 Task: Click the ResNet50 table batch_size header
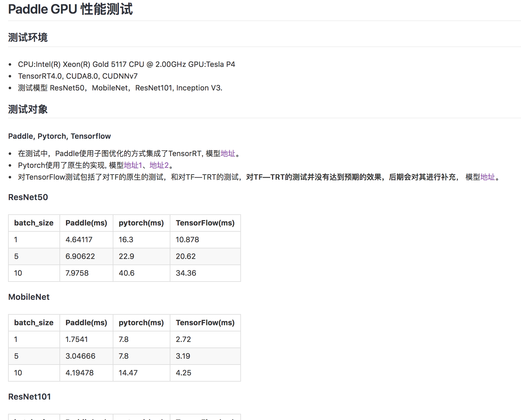(x=34, y=223)
